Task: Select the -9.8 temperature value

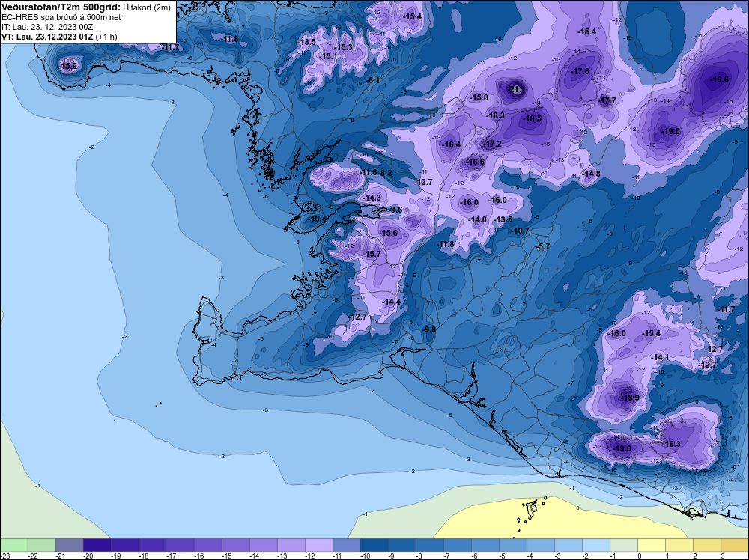Action: tap(429, 330)
